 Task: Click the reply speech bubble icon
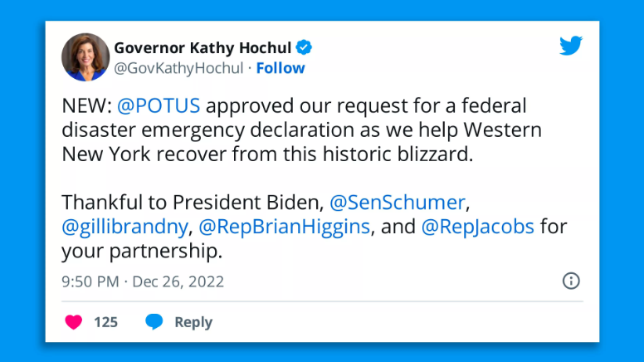tap(154, 322)
